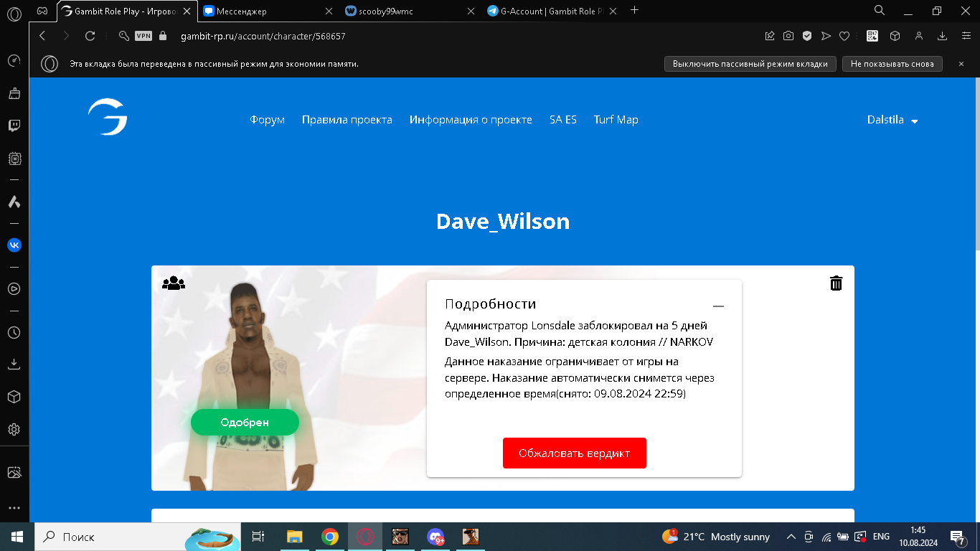Click the heart bookmark icon in address bar

click(x=844, y=36)
